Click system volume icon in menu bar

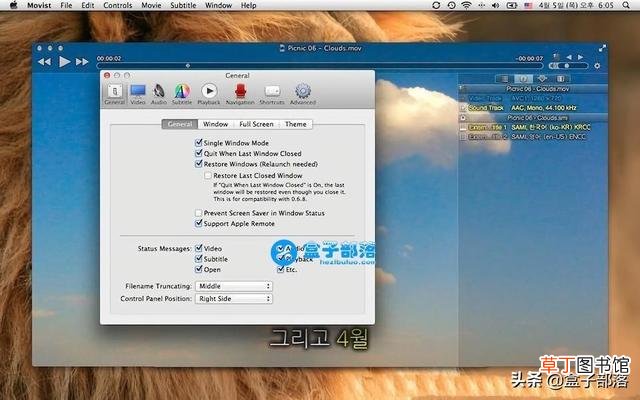coord(496,5)
